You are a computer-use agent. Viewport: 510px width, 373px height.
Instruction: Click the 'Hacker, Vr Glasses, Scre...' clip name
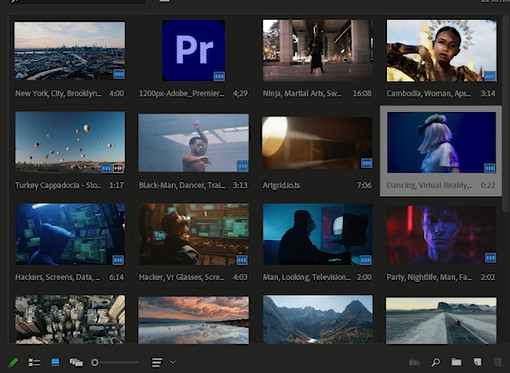coord(181,277)
